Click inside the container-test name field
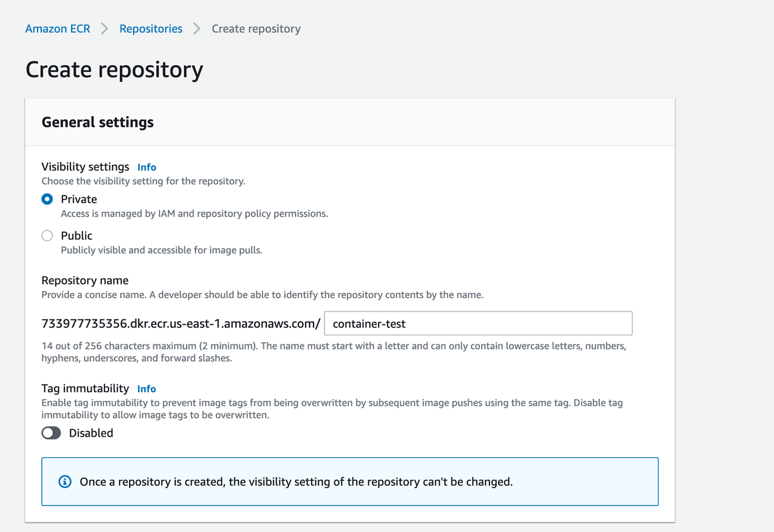Image resolution: width=774 pixels, height=532 pixels. 477,323
